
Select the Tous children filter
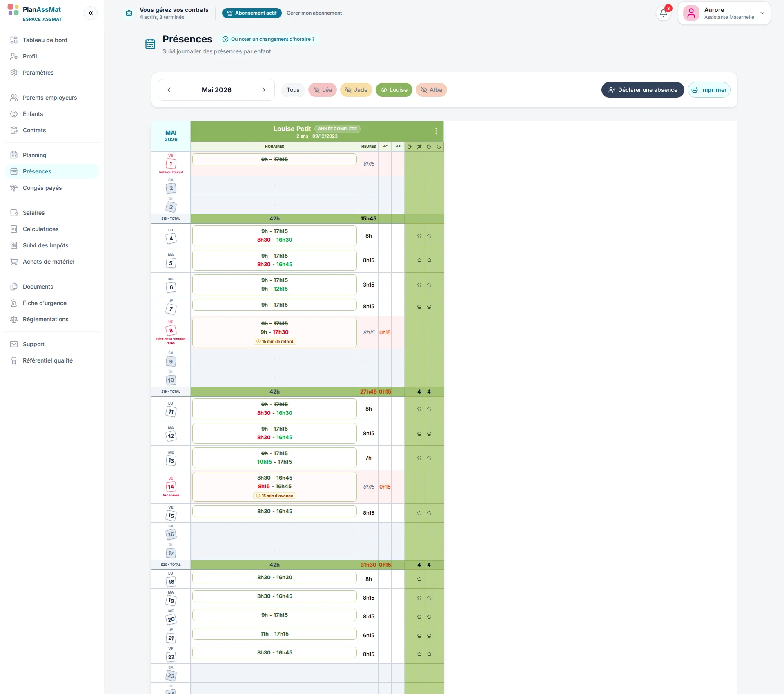coord(293,90)
